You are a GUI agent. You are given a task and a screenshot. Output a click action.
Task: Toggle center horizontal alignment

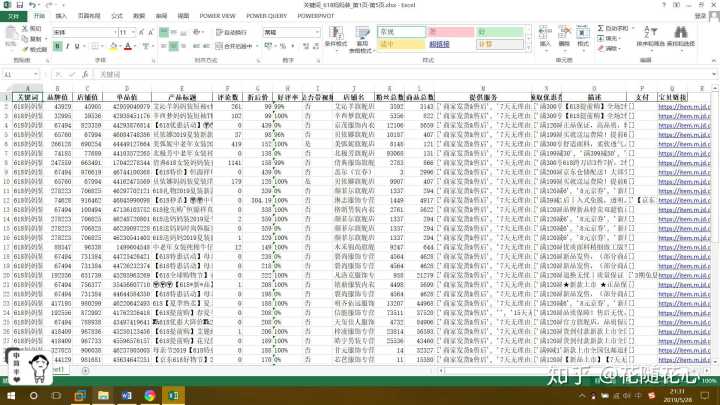click(x=174, y=46)
